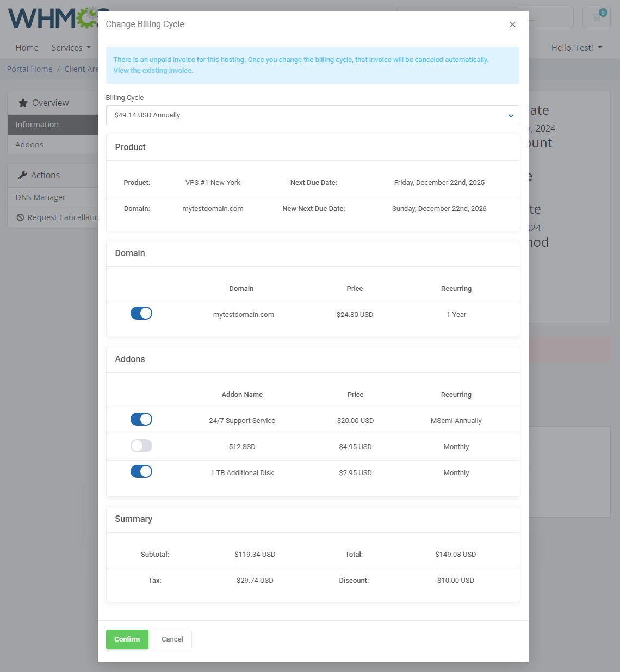Close the Change Billing Cycle modal

point(512,24)
